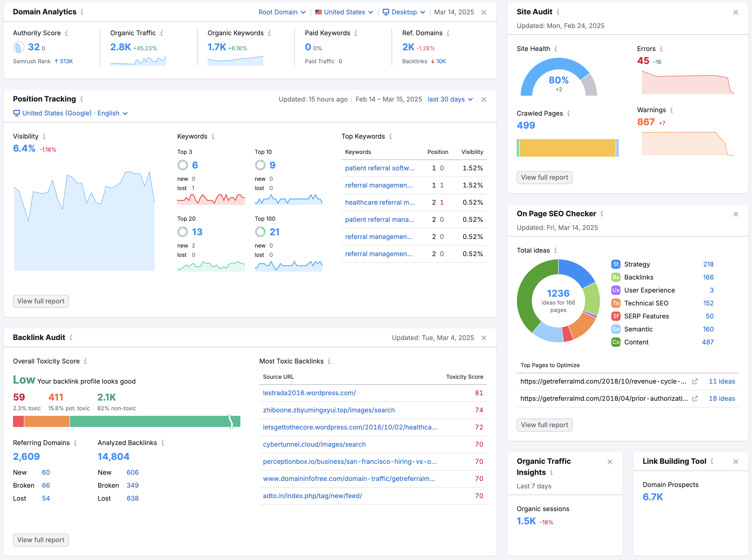Click the Position Tracking info icon
This screenshot has height=560, width=752.
coord(81,99)
